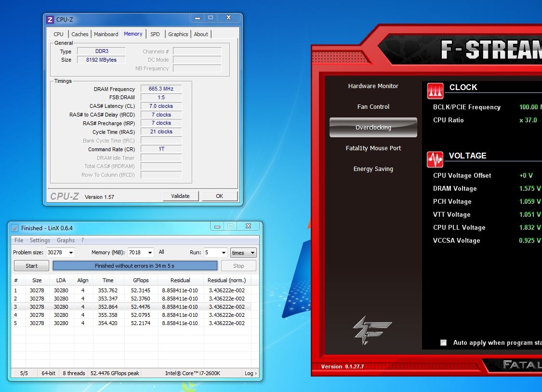This screenshot has width=542, height=392.
Task: Click the red CLOCK section icon
Action: click(435, 90)
